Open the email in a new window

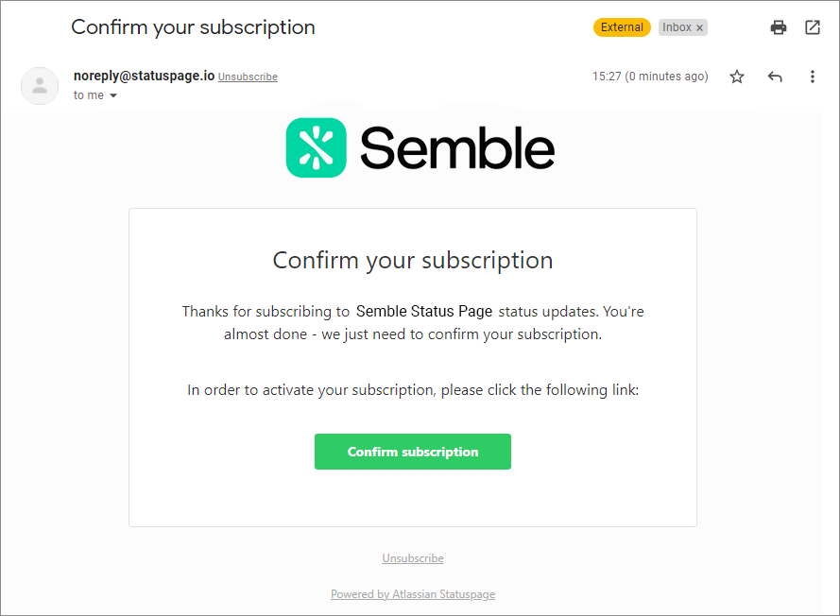[x=813, y=27]
